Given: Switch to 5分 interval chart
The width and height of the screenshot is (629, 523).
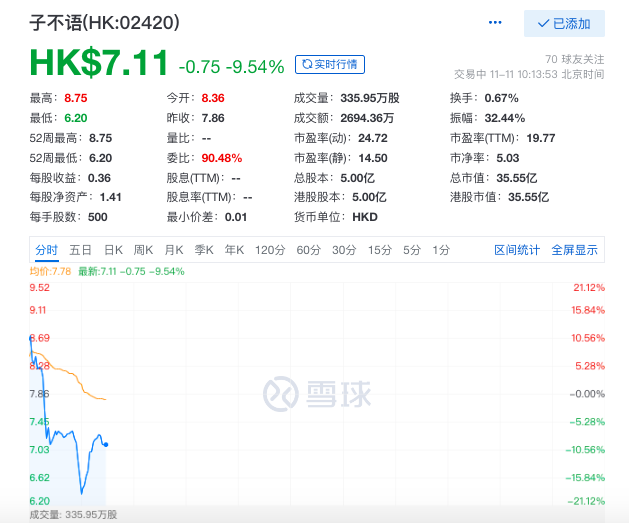Looking at the screenshot, I should click(411, 250).
